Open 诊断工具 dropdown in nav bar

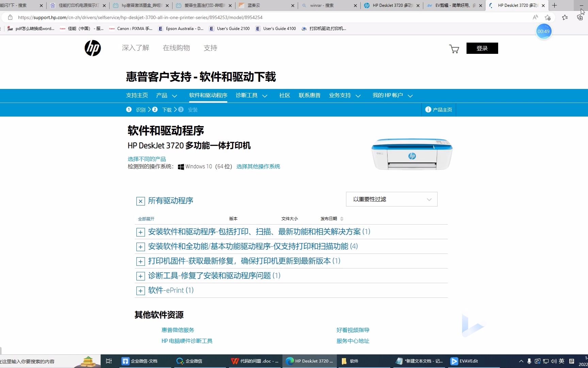tap(251, 95)
